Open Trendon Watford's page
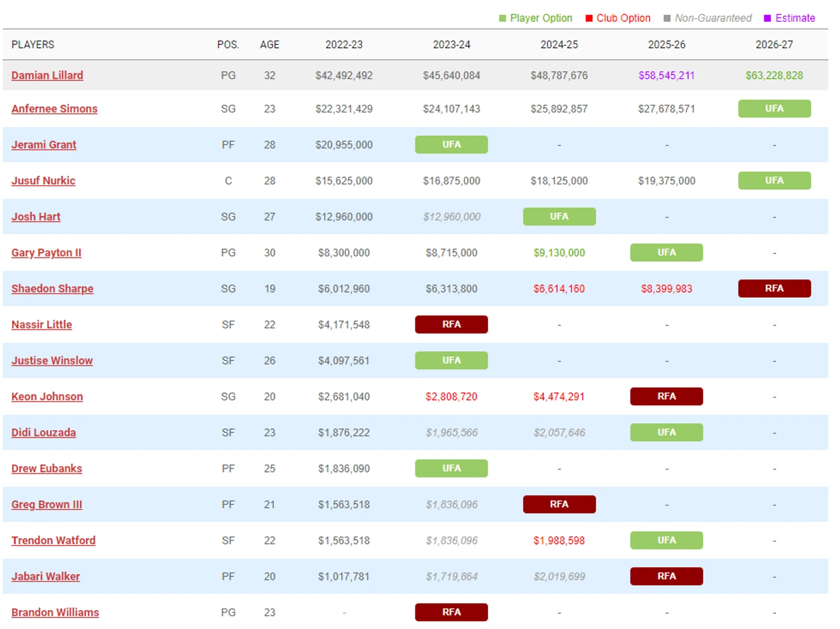 [54, 540]
